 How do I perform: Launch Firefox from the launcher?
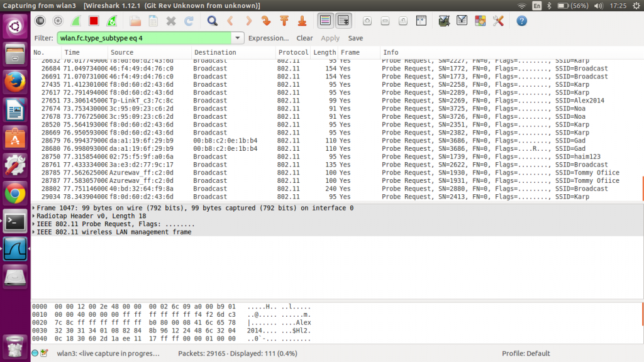[15, 82]
